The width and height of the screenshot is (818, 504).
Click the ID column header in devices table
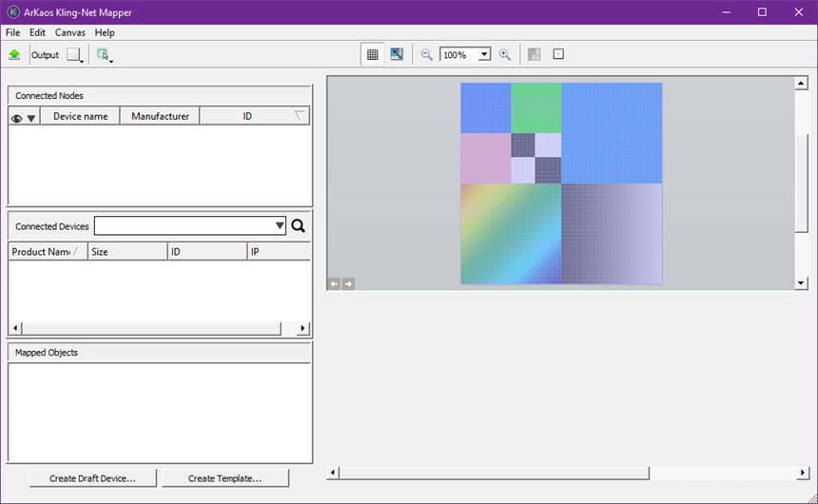(207, 251)
